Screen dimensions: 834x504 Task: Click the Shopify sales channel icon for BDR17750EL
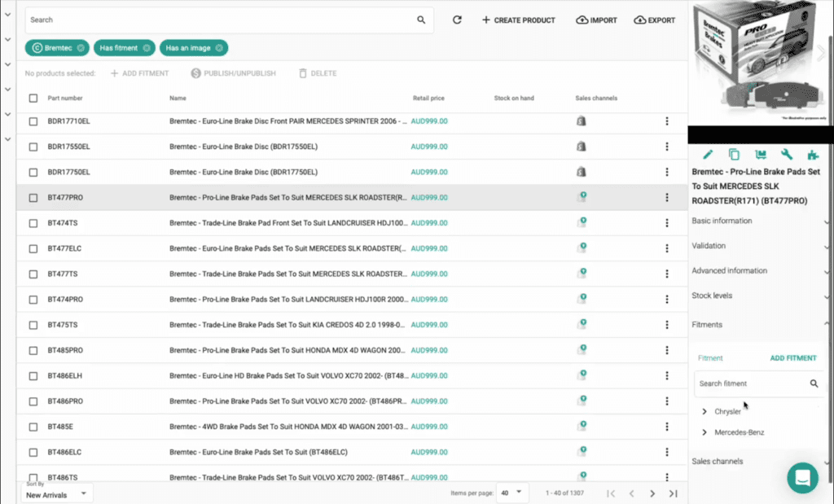tap(582, 172)
